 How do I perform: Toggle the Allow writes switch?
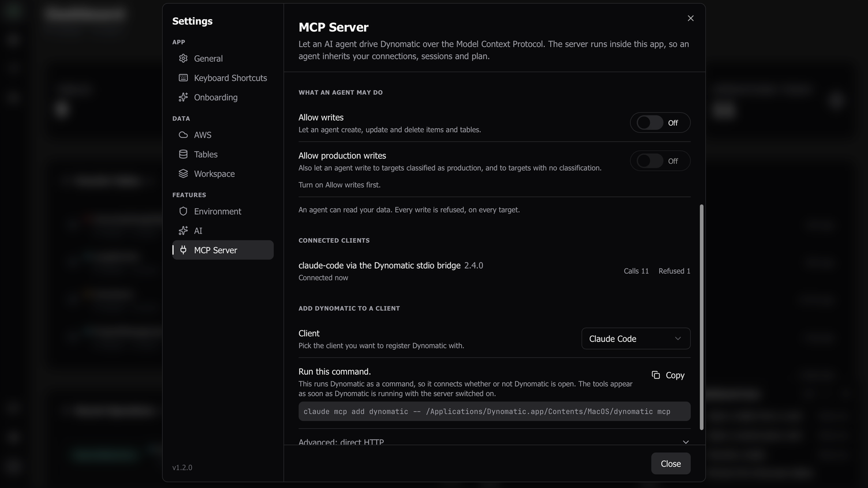[x=650, y=123]
